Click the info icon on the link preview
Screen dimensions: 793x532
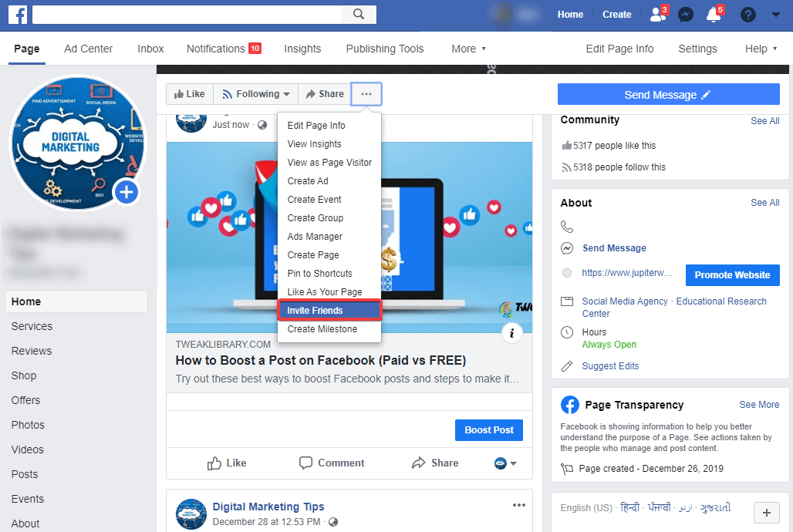click(x=512, y=332)
